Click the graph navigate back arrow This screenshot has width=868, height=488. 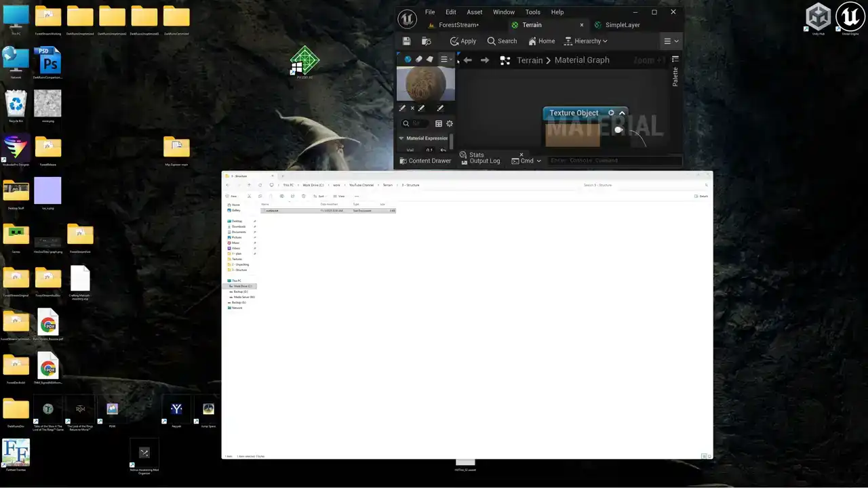467,60
